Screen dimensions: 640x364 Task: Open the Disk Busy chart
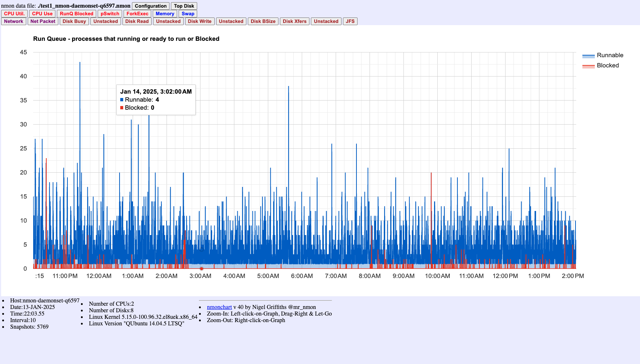click(x=74, y=21)
